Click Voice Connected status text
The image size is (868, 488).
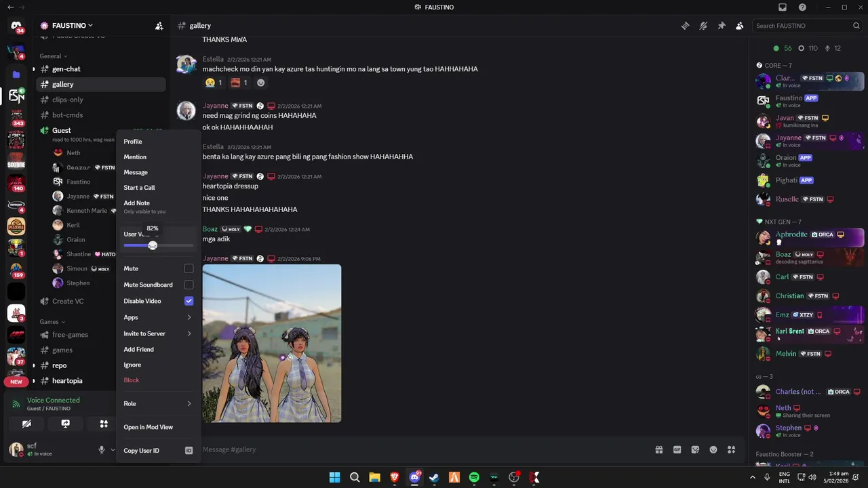point(54,400)
